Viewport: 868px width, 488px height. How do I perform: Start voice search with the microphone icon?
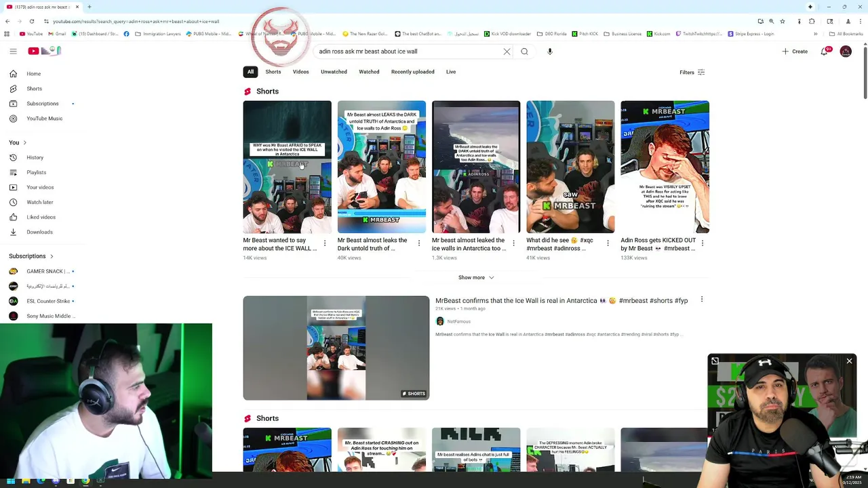tap(550, 52)
